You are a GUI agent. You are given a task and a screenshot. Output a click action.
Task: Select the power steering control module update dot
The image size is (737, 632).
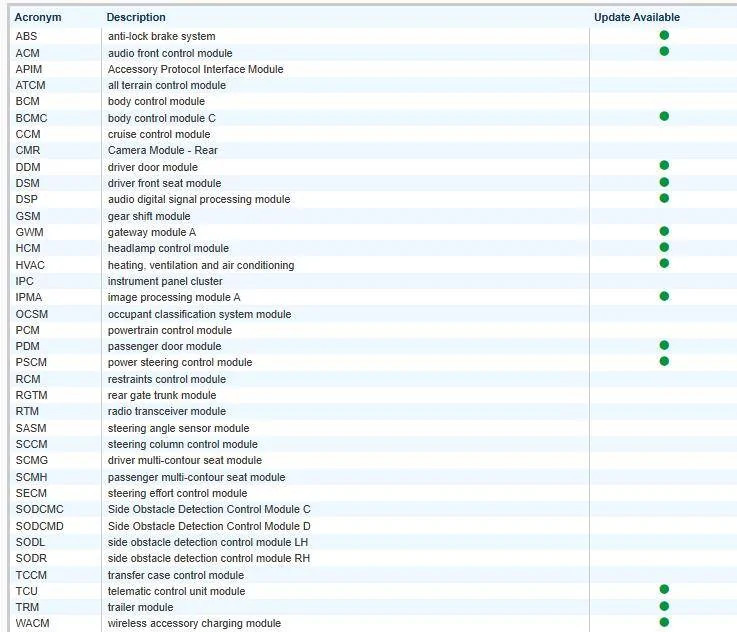coord(664,361)
